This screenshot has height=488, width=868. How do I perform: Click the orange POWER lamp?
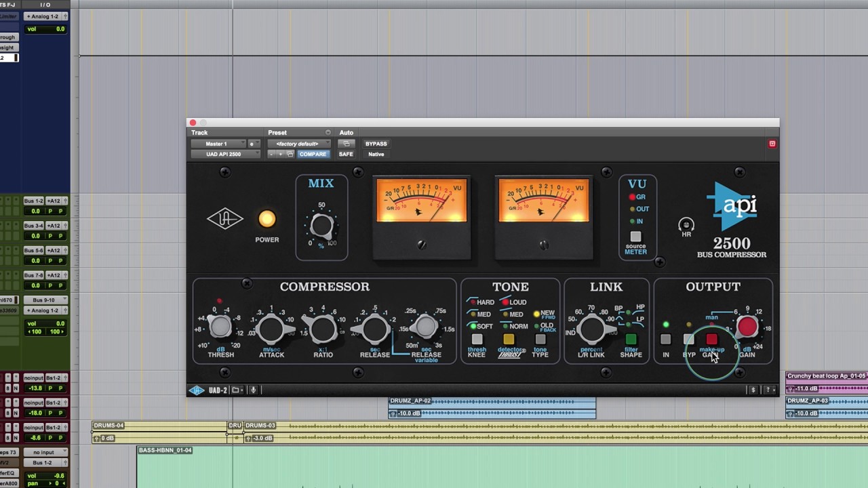(x=267, y=219)
